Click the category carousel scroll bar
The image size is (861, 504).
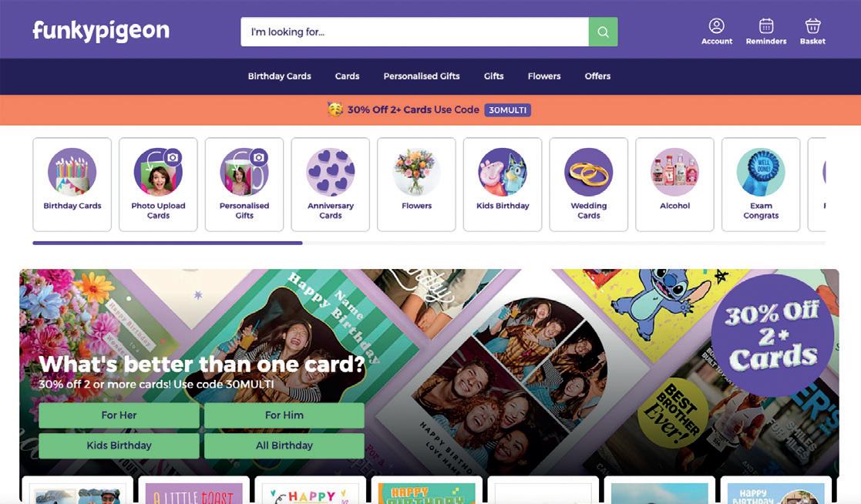point(429,243)
